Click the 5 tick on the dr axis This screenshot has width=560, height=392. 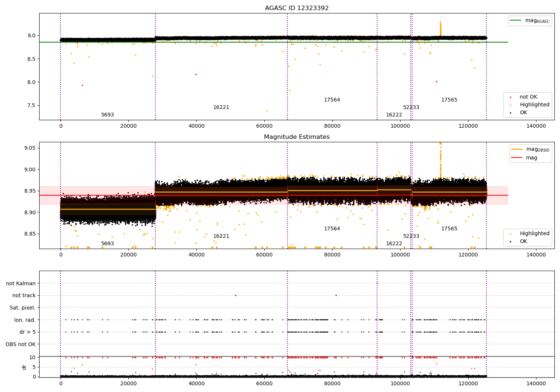[x=34, y=367]
